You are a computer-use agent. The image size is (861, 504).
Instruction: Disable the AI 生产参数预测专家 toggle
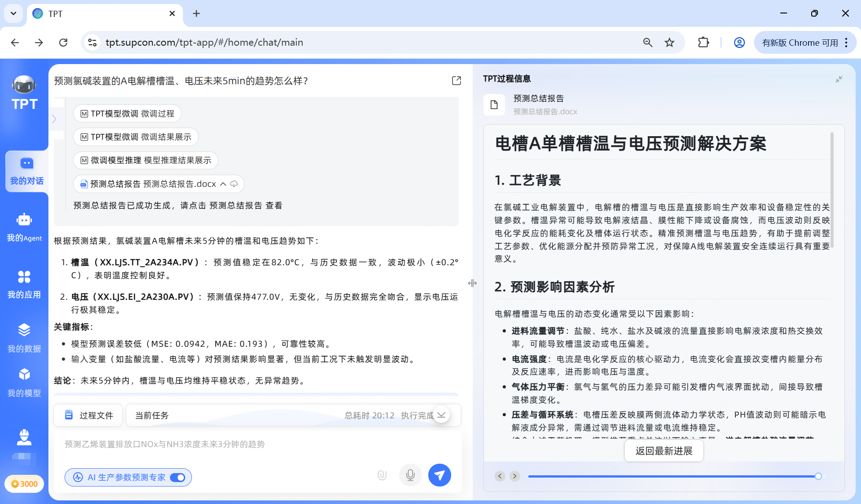[x=178, y=478]
